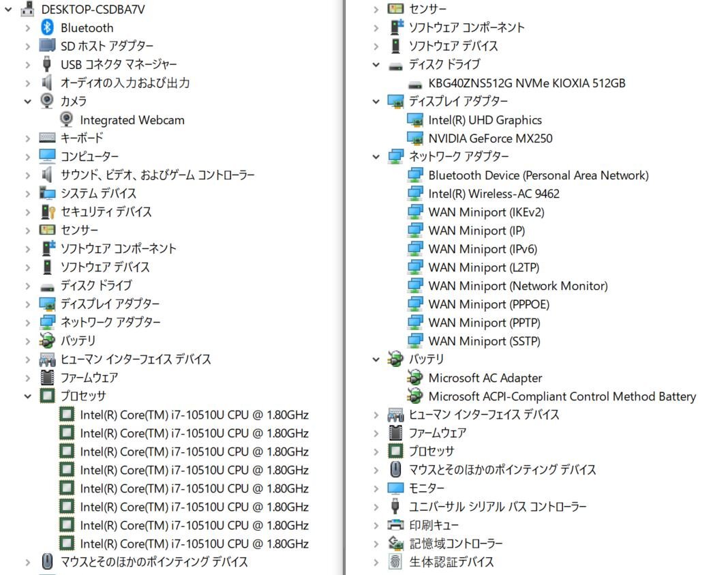Click the KBG40ZNS512G NVMe drive icon
The image size is (728, 575).
(414, 85)
